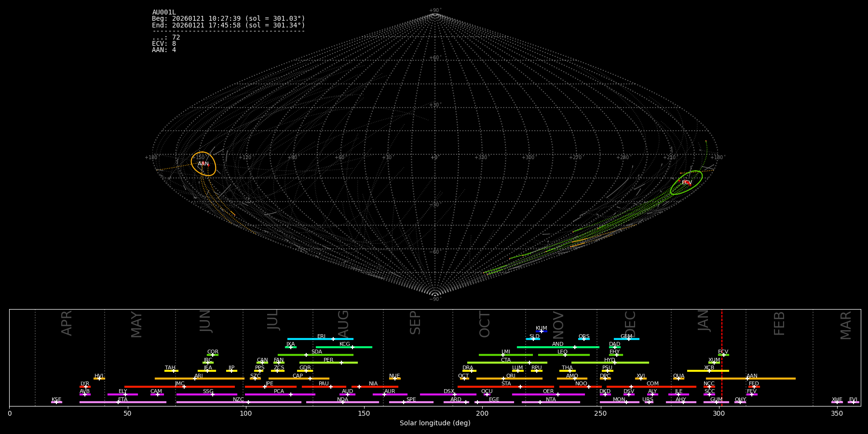Image resolution: width=868 pixels, height=434 pixels.
Task: Click the HYD shower label
Action: coord(610,360)
